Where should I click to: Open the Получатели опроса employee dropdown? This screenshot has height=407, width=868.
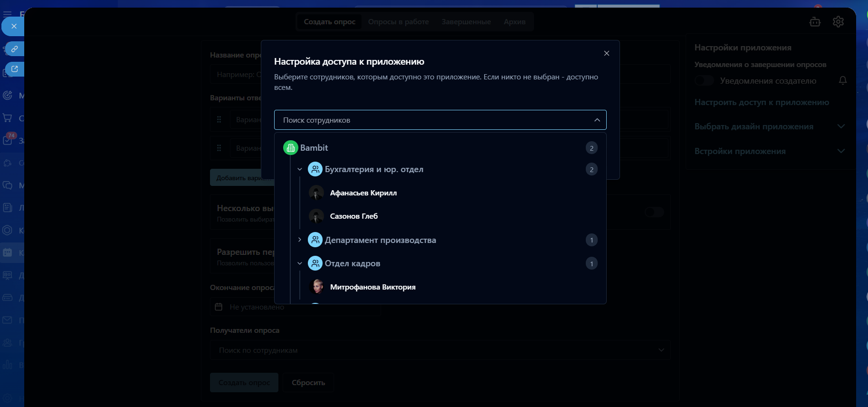[x=440, y=350]
